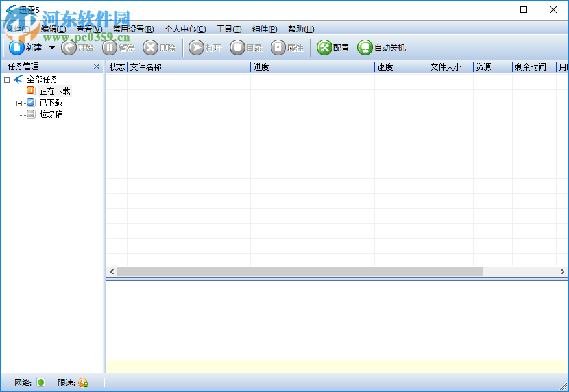Open the 个人中心 menu
This screenshot has width=569, height=392.
coord(186,29)
